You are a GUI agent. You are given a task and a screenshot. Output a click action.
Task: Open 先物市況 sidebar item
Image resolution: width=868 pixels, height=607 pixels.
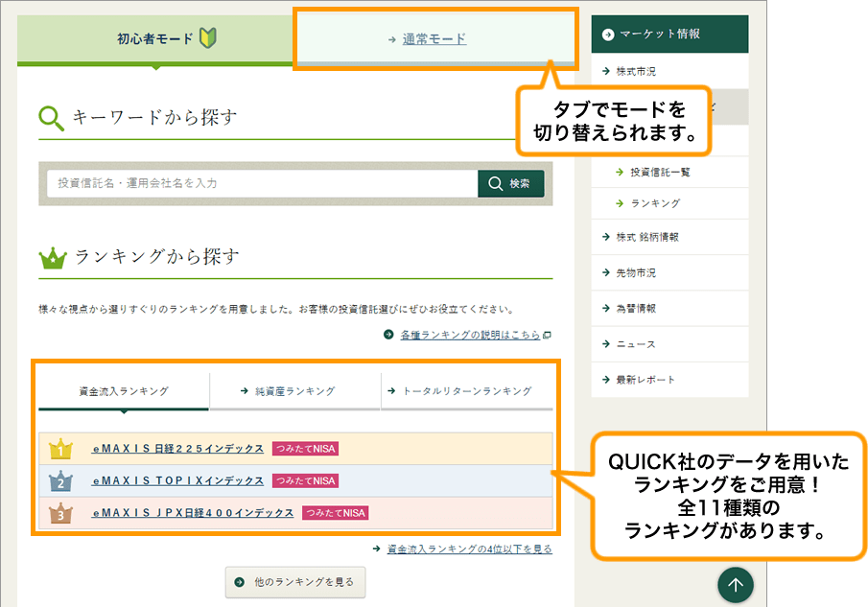pyautogui.click(x=669, y=272)
